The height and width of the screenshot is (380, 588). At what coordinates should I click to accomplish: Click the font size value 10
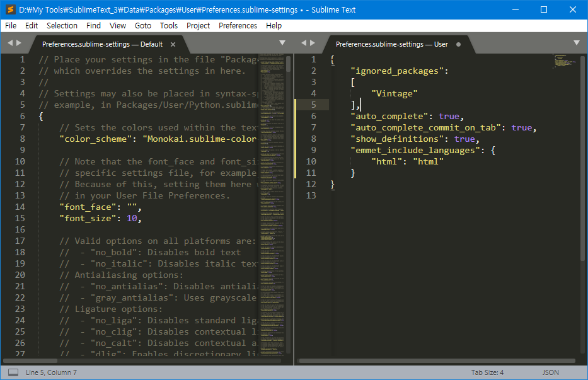[132, 218]
